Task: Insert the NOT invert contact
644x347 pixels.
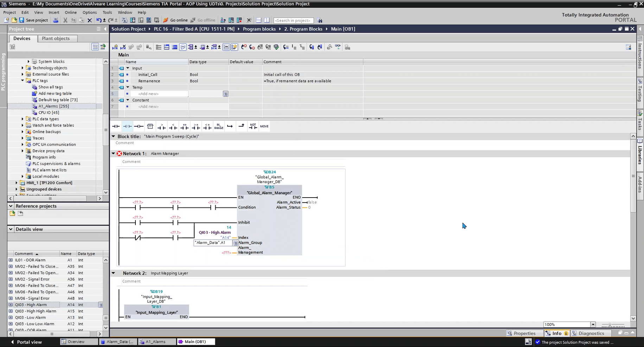Action: pyautogui.click(x=253, y=126)
